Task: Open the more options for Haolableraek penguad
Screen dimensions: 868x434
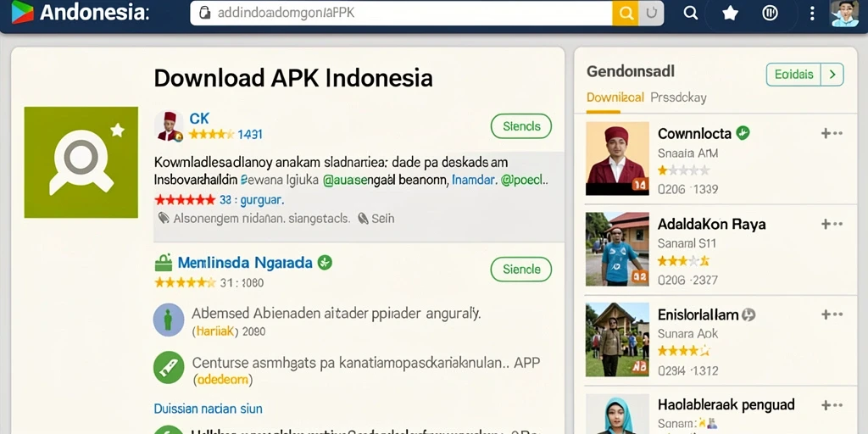Action: coord(832,405)
